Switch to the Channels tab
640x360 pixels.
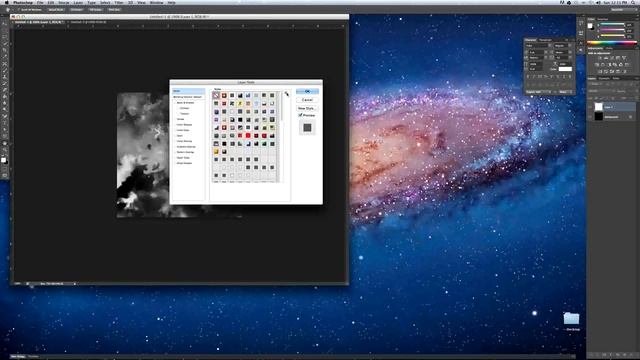[x=604, y=78]
